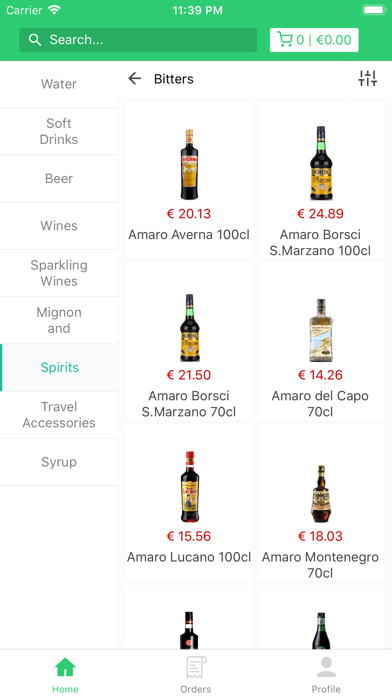Tap the Wi-Fi status icon
392x696 pixels.
pos(54,10)
